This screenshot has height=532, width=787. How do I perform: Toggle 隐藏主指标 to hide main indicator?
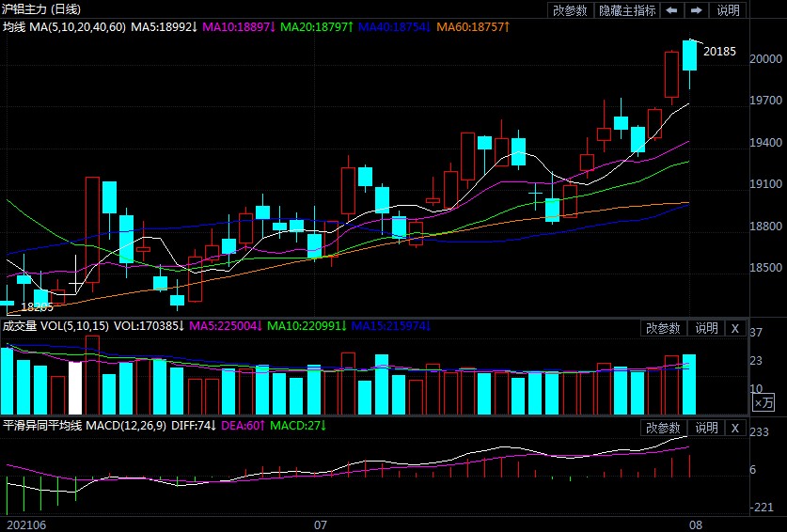pos(628,10)
